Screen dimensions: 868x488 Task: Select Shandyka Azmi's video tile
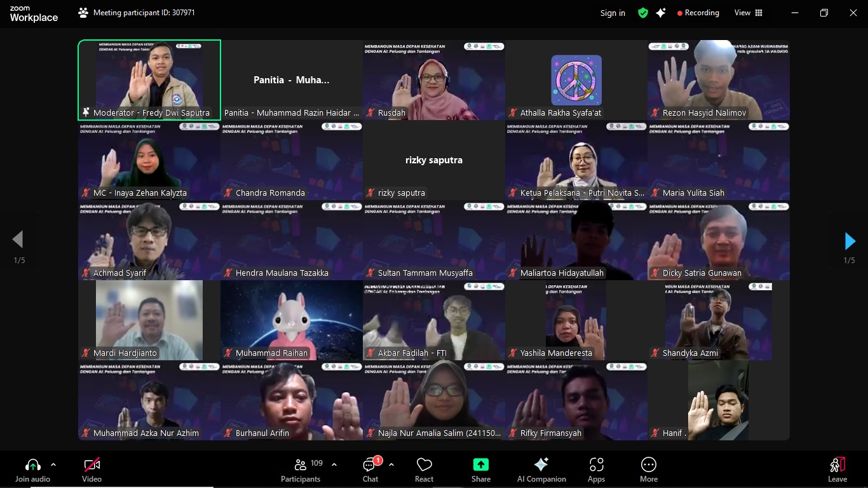click(719, 321)
